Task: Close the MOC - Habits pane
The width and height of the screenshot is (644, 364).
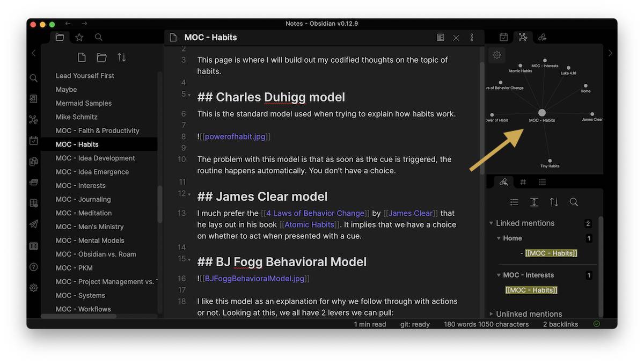Action: point(456,38)
